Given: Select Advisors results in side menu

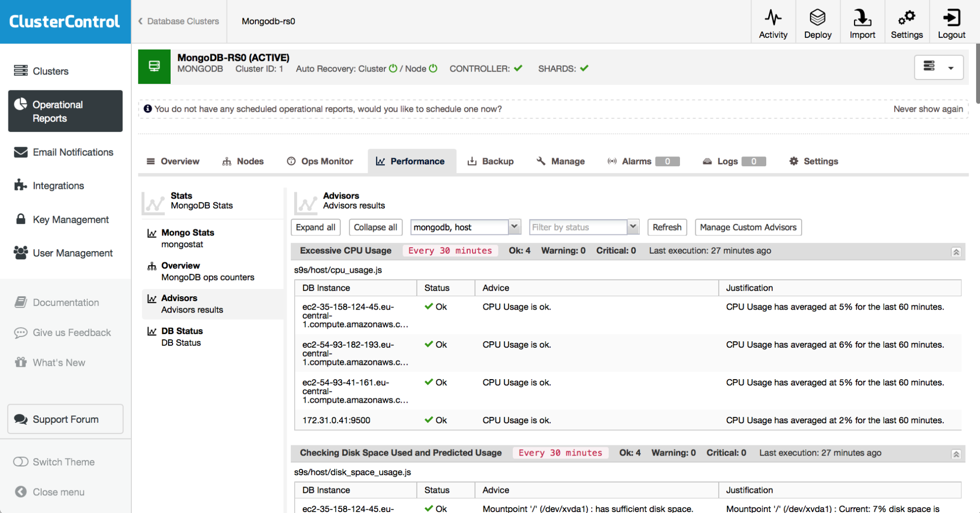Looking at the screenshot, I should (x=213, y=304).
